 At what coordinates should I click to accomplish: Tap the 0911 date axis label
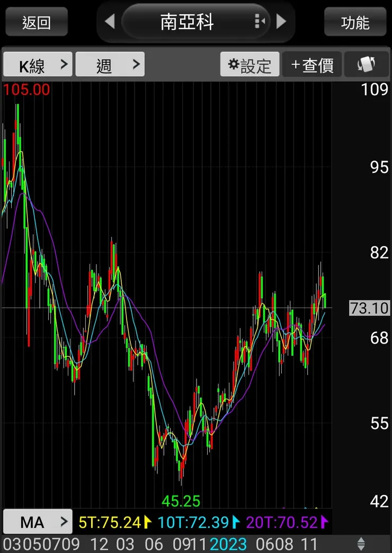click(x=190, y=544)
